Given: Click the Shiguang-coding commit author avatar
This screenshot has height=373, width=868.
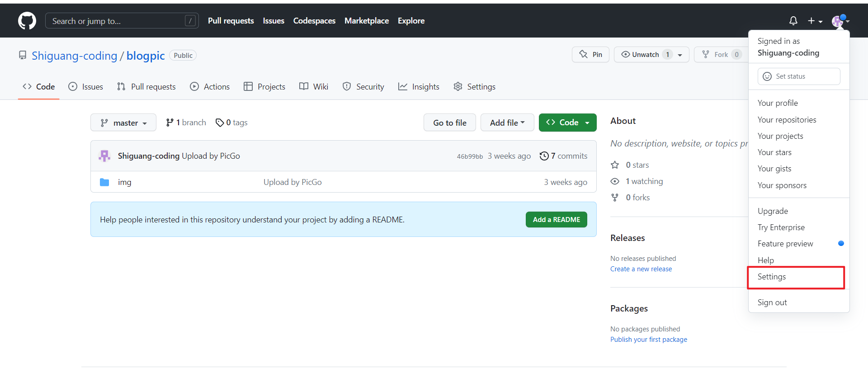Looking at the screenshot, I should 104,156.
